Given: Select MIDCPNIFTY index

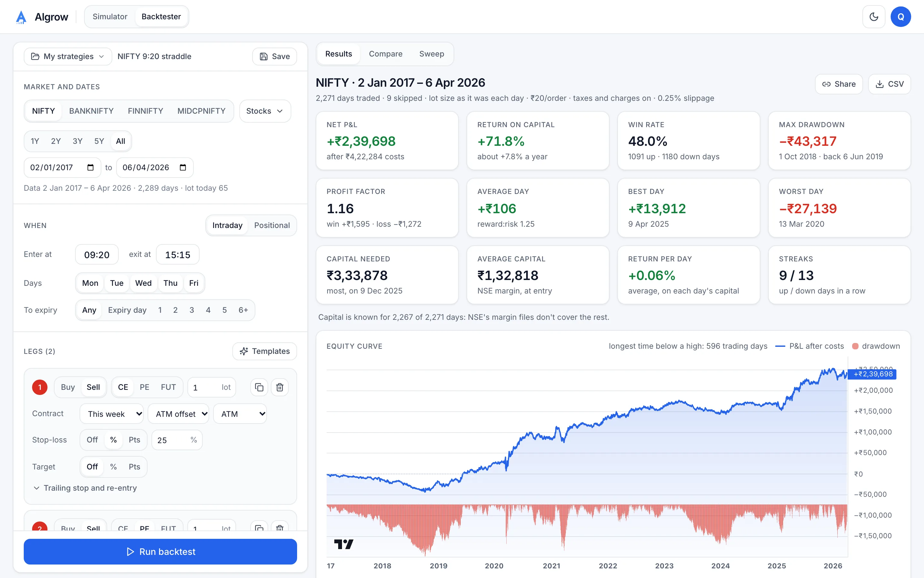Looking at the screenshot, I should (201, 111).
